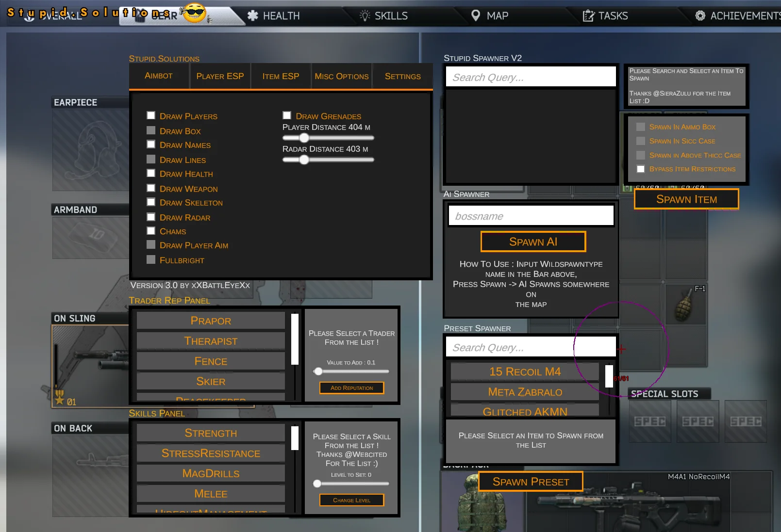Click the Change Level button
The width and height of the screenshot is (781, 532).
pos(351,500)
